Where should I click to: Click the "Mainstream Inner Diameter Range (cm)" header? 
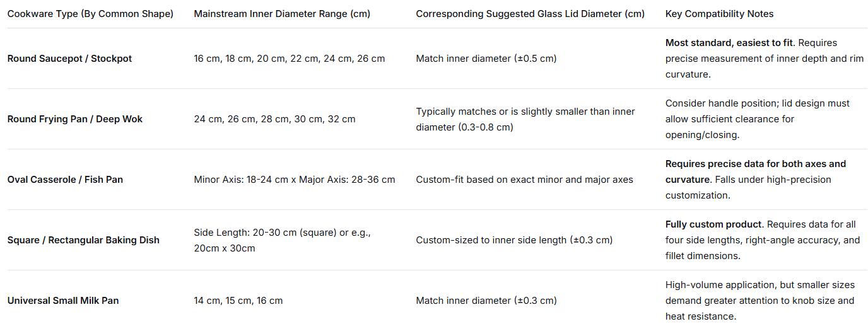click(x=282, y=14)
